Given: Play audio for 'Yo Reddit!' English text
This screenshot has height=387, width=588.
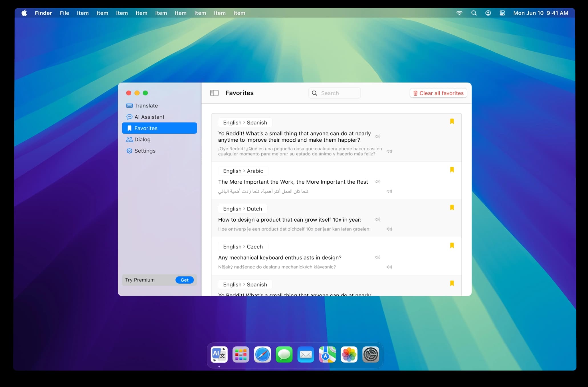Looking at the screenshot, I should click(377, 137).
